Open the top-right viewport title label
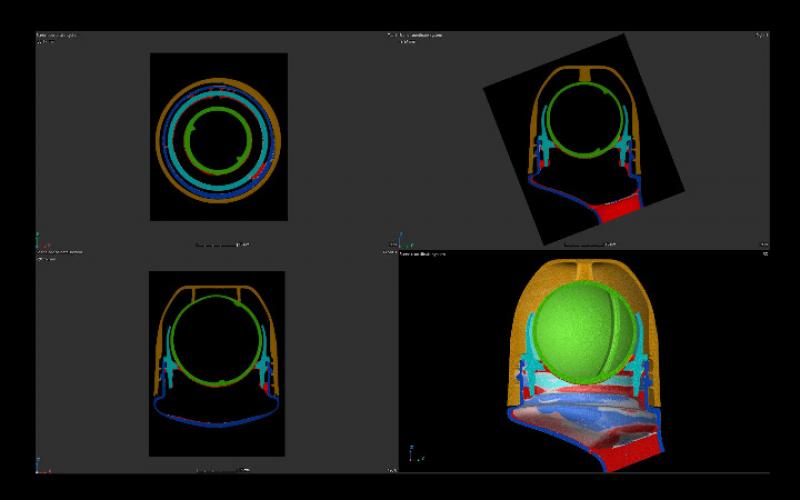 422,36
